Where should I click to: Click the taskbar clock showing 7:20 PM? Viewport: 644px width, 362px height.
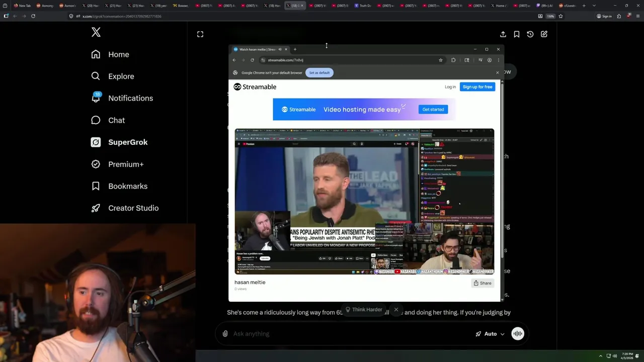[627, 356]
